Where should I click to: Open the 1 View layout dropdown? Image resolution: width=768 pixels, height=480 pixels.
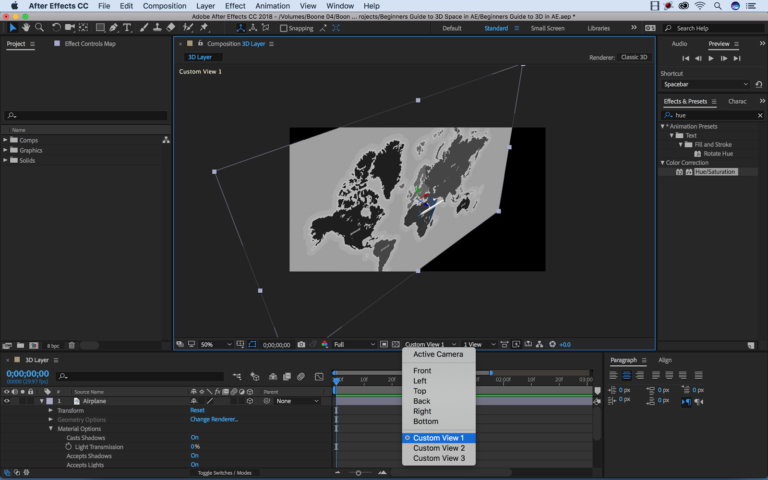pos(480,345)
